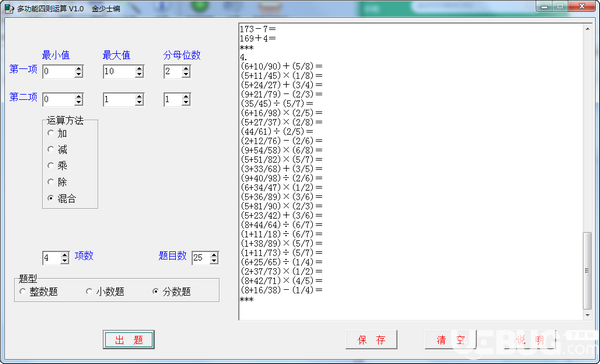Click the 第二项 denominator digits field
This screenshot has width=600, height=364.
pyautogui.click(x=173, y=100)
